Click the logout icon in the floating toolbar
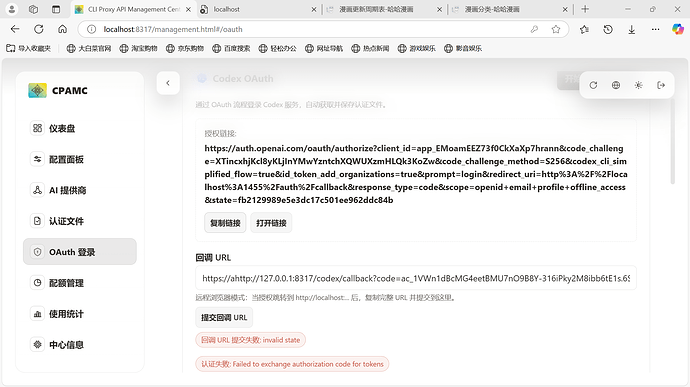The width and height of the screenshot is (690, 387). tap(661, 85)
